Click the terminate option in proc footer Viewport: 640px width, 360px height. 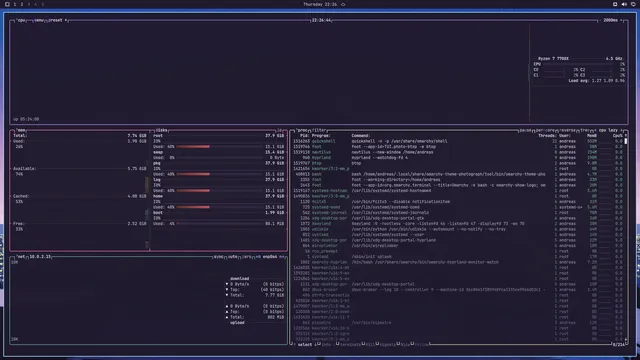[350, 345]
